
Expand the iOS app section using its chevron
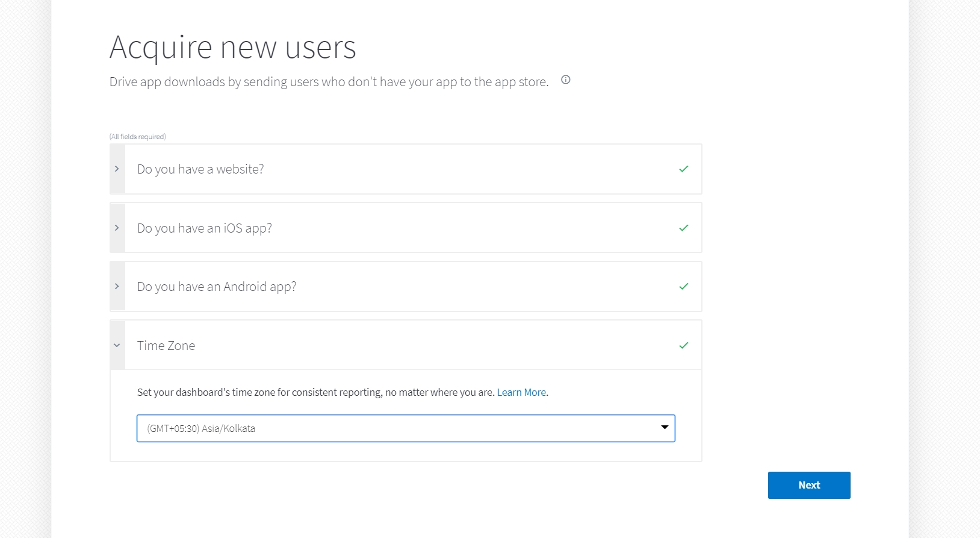pos(117,228)
